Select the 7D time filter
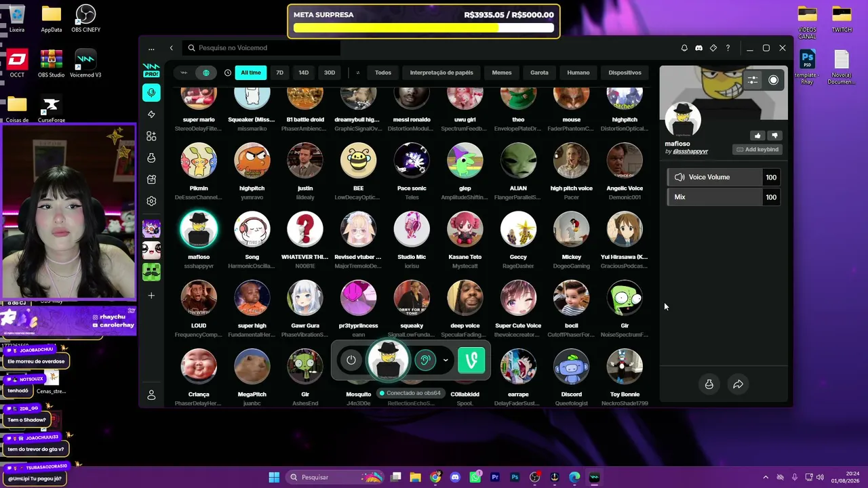Viewport: 868px width, 488px height. pos(279,73)
